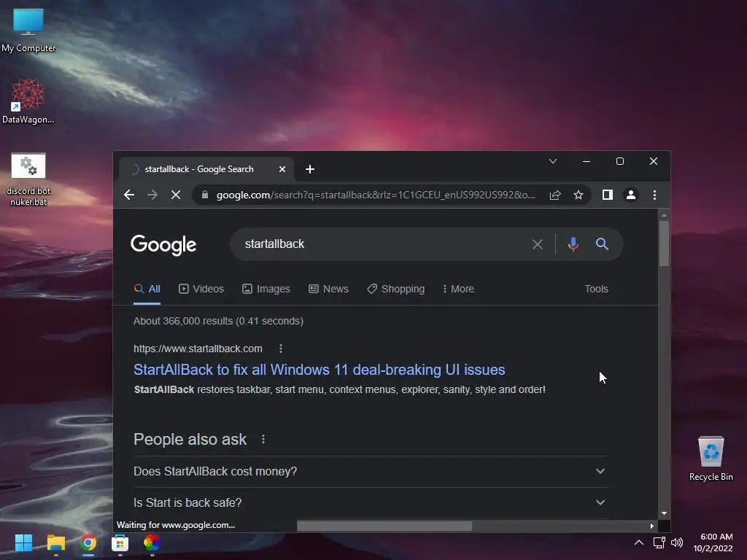The height and width of the screenshot is (560, 747).
Task: Open File Explorer from taskbar
Action: click(55, 542)
